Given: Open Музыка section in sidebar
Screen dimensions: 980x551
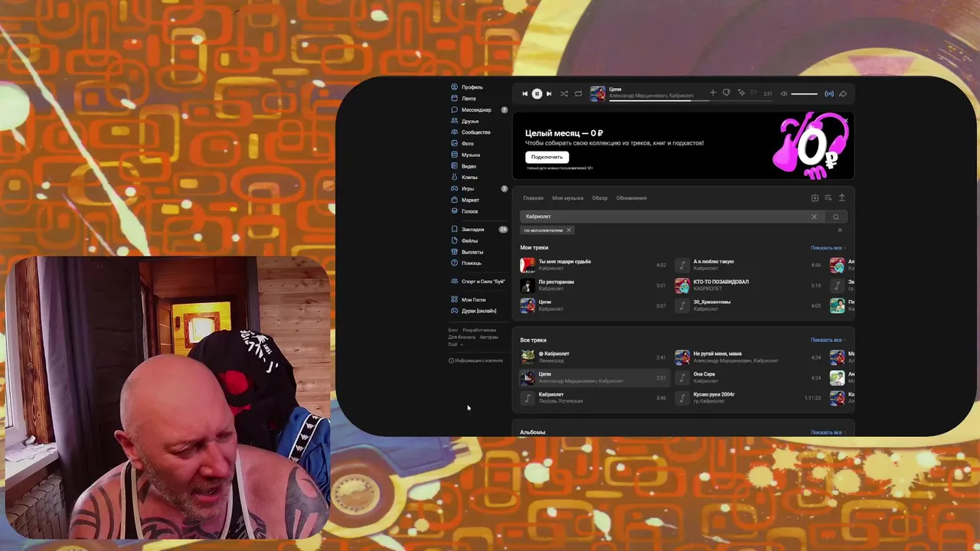Looking at the screenshot, I should click(x=465, y=155).
